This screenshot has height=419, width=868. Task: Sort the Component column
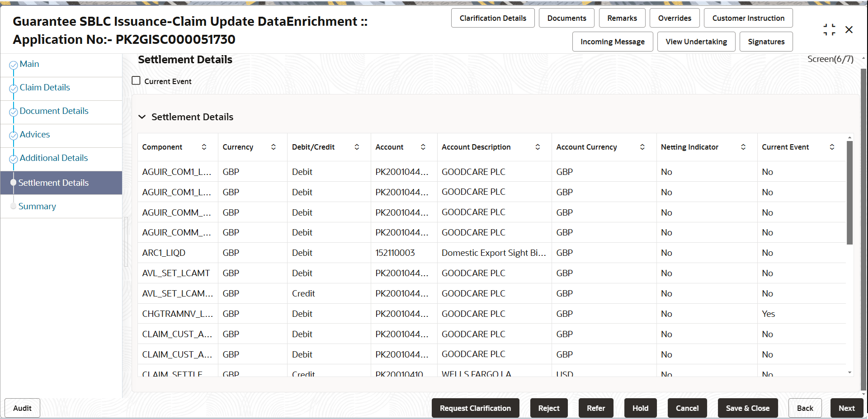(205, 147)
